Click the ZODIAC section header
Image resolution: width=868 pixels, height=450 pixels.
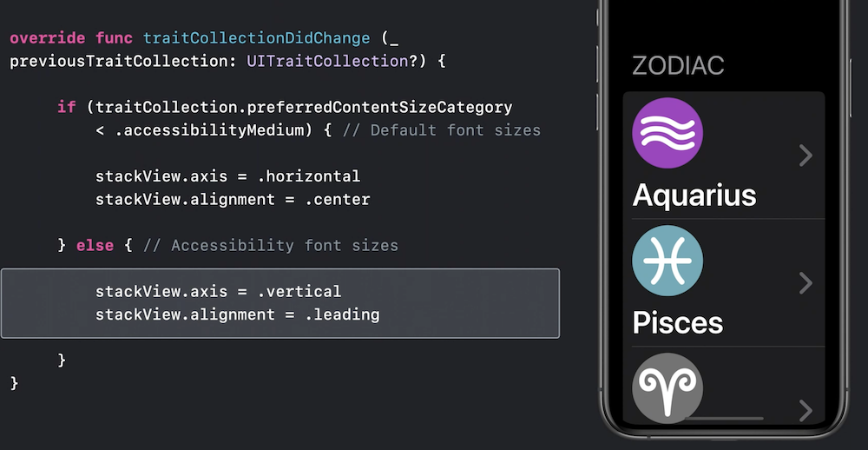coord(678,65)
